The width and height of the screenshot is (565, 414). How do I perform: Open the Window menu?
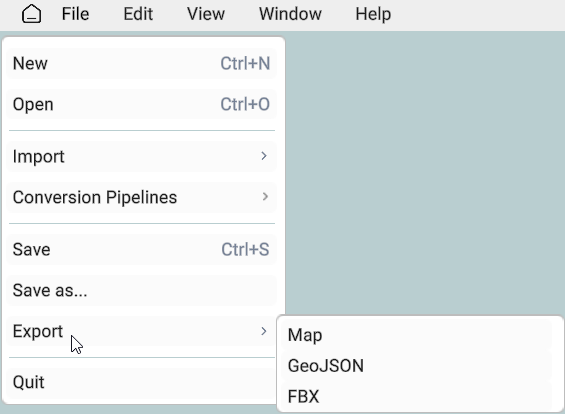point(290,14)
